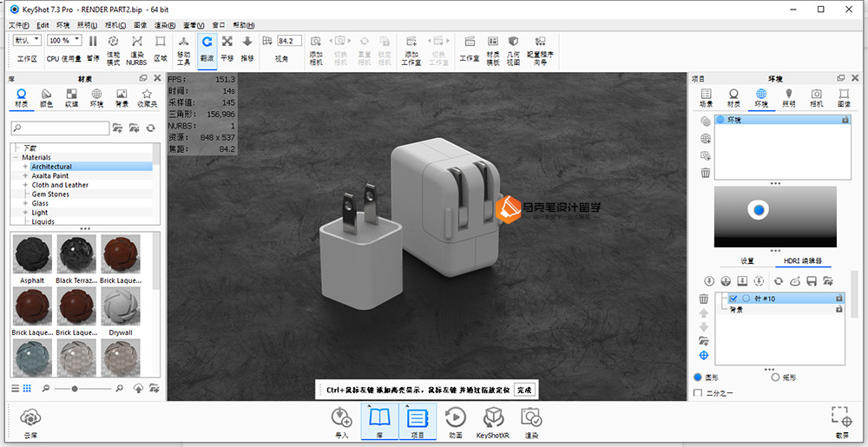Screen dimensions: 868x447
Task: Toggle the 针 #10 pin checkbox
Action: click(733, 299)
